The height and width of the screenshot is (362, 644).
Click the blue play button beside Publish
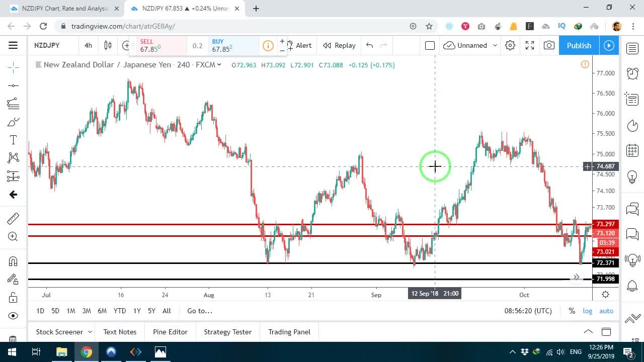(x=609, y=45)
